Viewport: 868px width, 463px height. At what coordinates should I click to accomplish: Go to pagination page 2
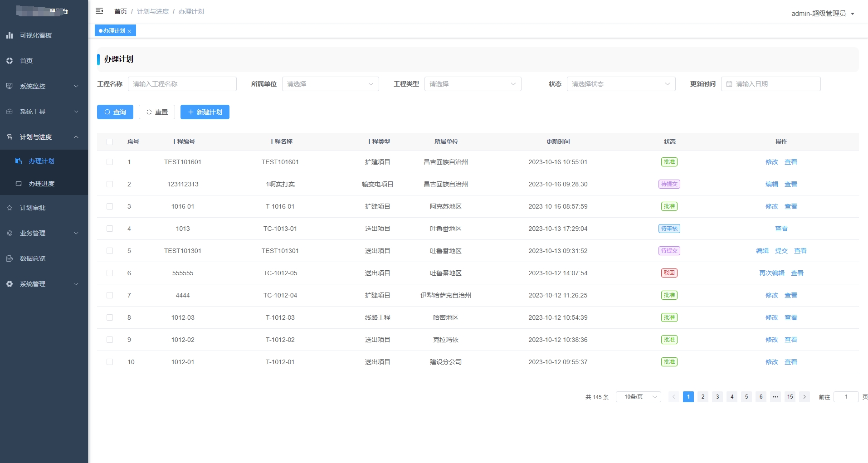click(x=703, y=397)
